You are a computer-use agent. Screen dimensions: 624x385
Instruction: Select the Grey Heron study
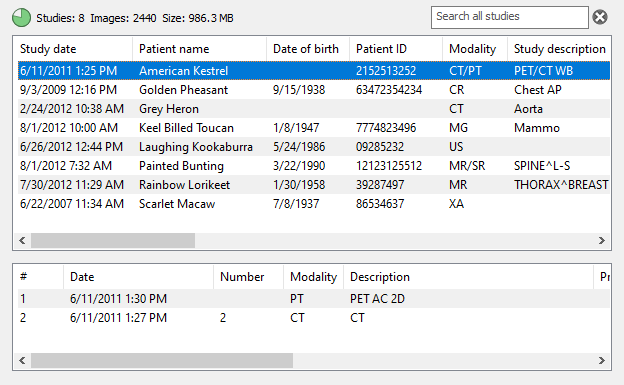[x=314, y=109]
